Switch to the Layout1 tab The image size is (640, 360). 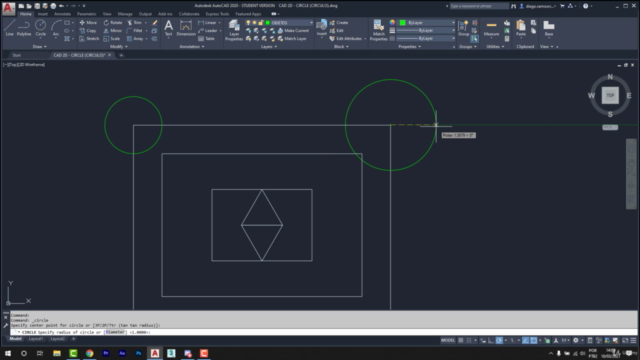pos(36,339)
